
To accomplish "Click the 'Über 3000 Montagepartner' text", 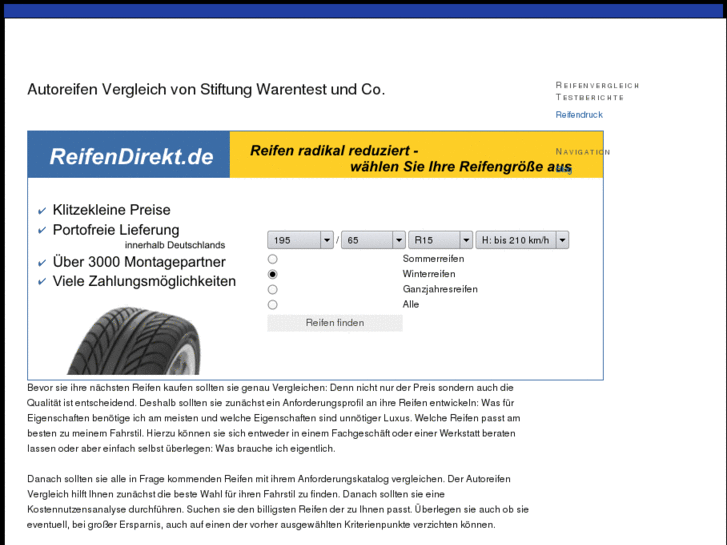I will pos(139,262).
